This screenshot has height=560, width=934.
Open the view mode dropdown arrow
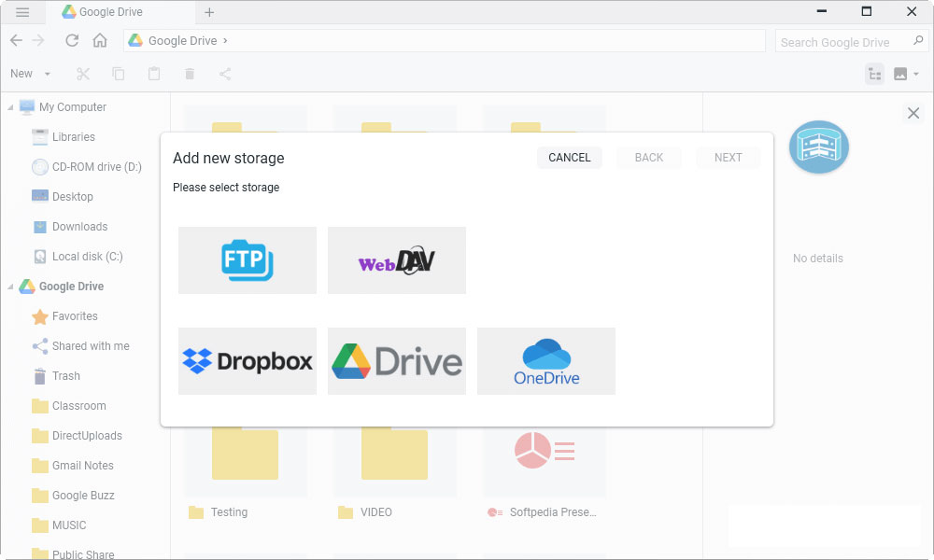(x=916, y=74)
